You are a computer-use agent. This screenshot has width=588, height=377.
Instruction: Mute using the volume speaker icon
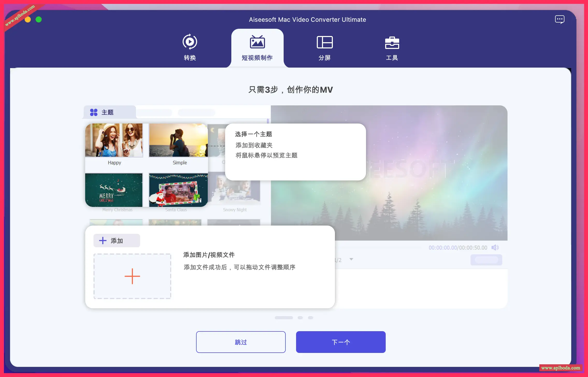pyautogui.click(x=495, y=248)
